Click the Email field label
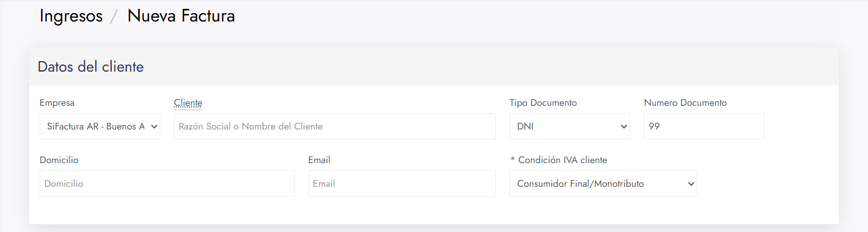868x232 pixels. [319, 160]
